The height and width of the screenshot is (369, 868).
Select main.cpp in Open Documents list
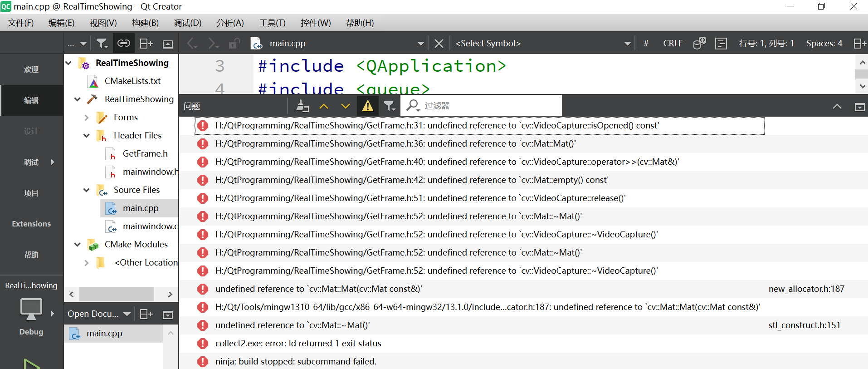click(x=113, y=334)
